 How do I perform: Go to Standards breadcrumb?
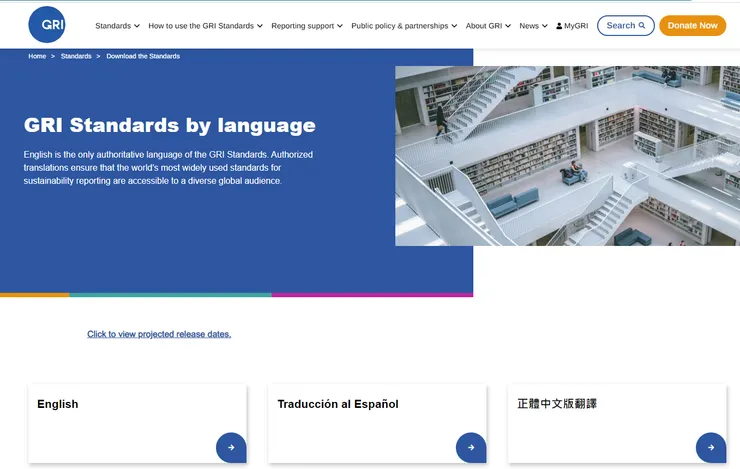[x=76, y=56]
